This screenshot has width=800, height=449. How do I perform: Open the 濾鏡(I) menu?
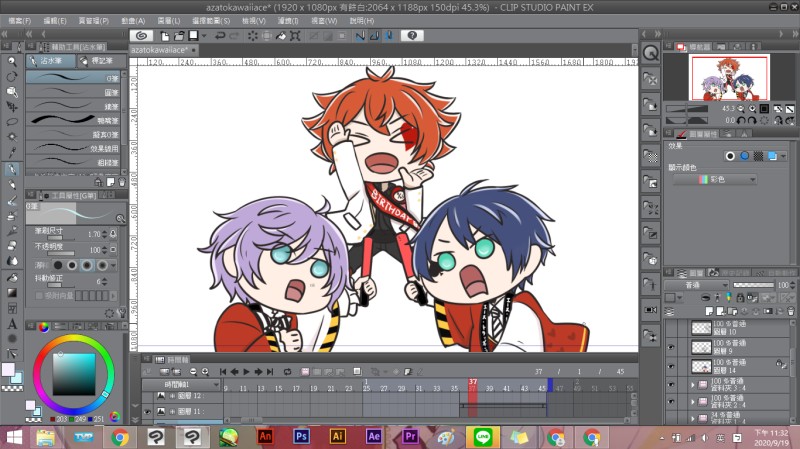tap(288, 21)
